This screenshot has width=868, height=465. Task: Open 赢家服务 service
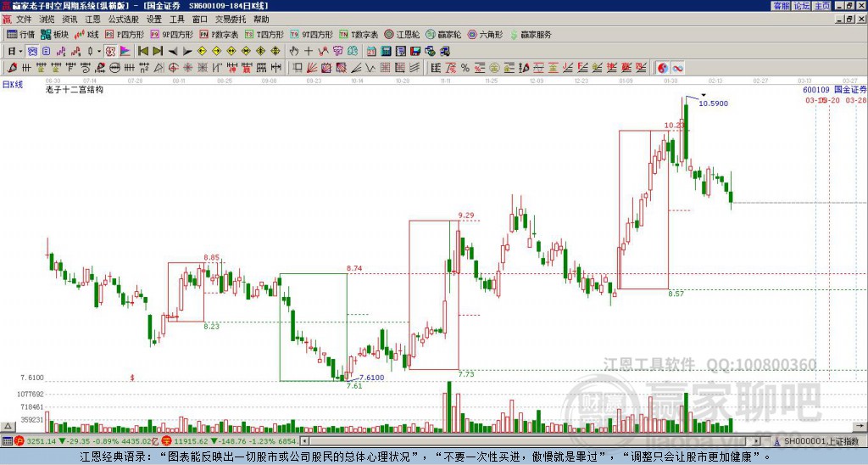[531, 34]
